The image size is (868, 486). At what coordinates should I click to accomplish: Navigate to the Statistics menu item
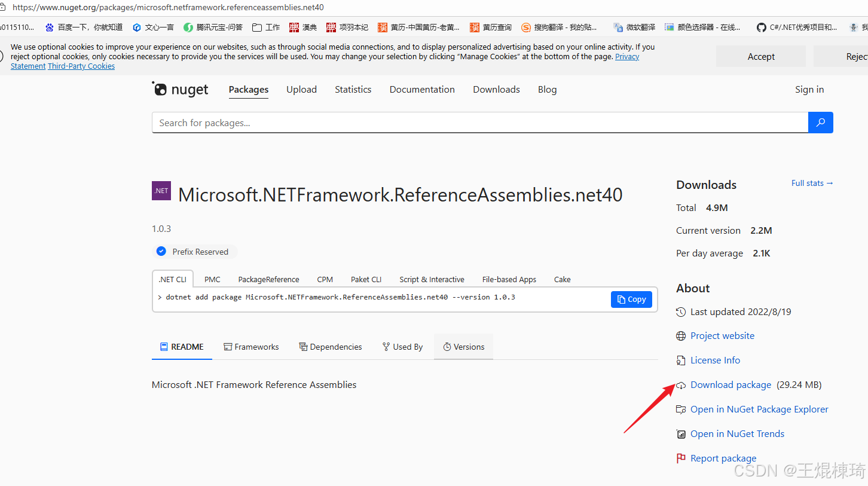(353, 89)
